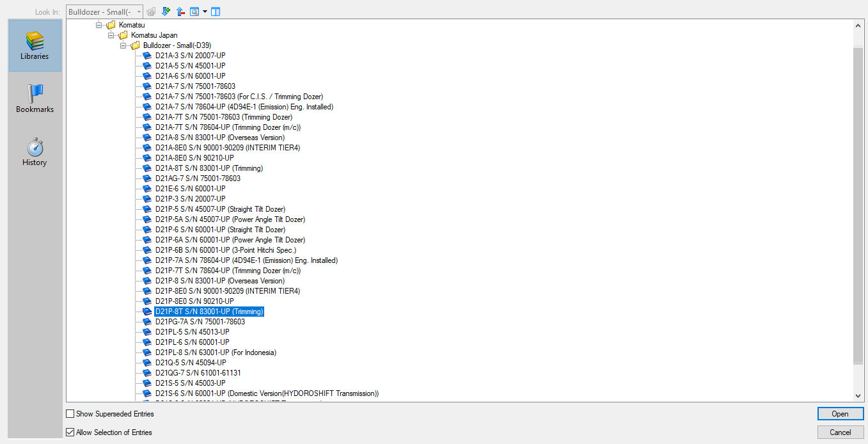This screenshot has height=444, width=868.
Task: Click the scrollbar up arrow
Action: point(858,25)
